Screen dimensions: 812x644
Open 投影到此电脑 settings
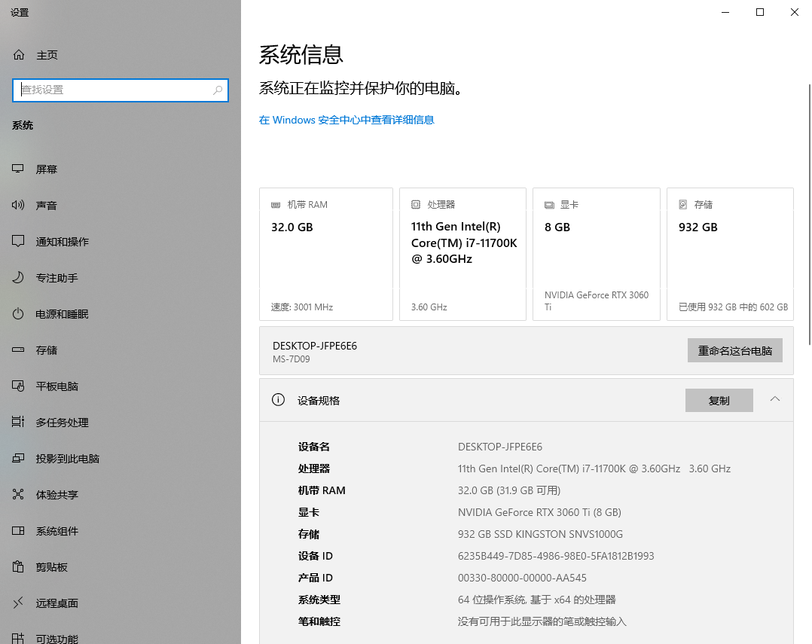[x=67, y=459]
